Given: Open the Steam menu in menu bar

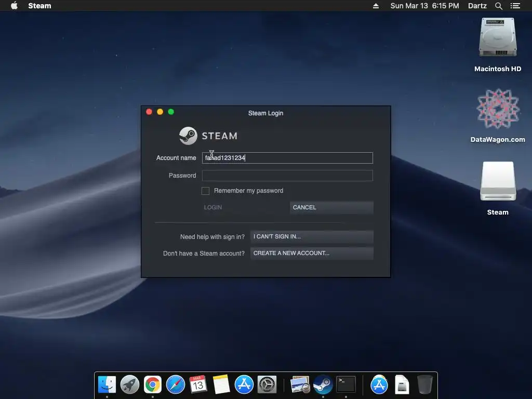Looking at the screenshot, I should [39, 6].
